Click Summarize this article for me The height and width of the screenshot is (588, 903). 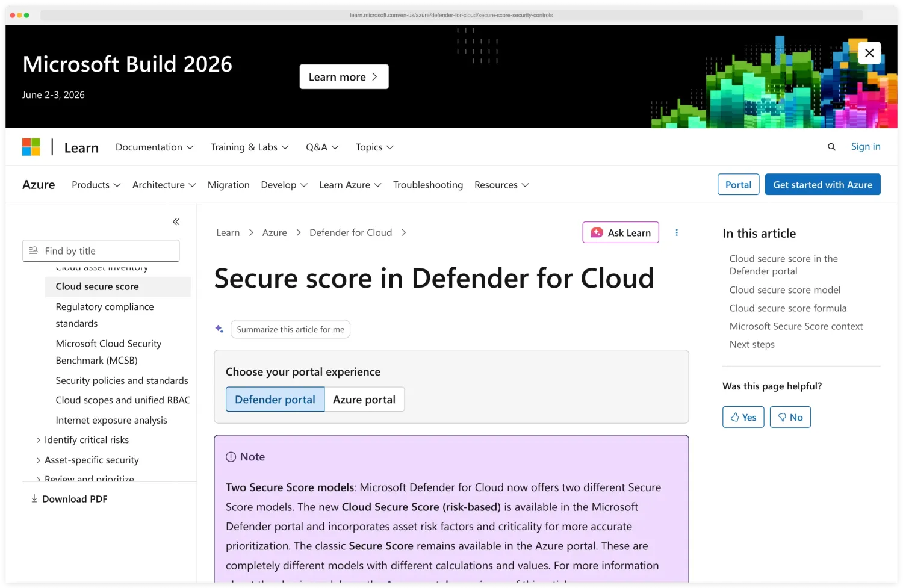(291, 329)
